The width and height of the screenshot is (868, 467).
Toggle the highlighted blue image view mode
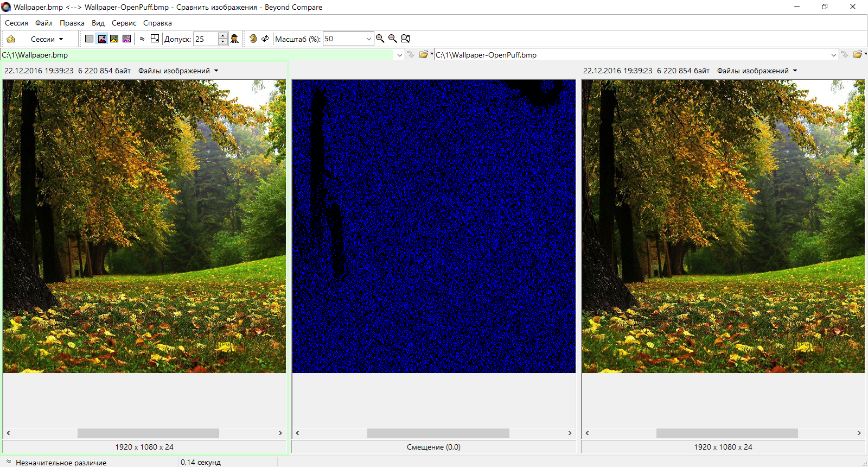(102, 39)
